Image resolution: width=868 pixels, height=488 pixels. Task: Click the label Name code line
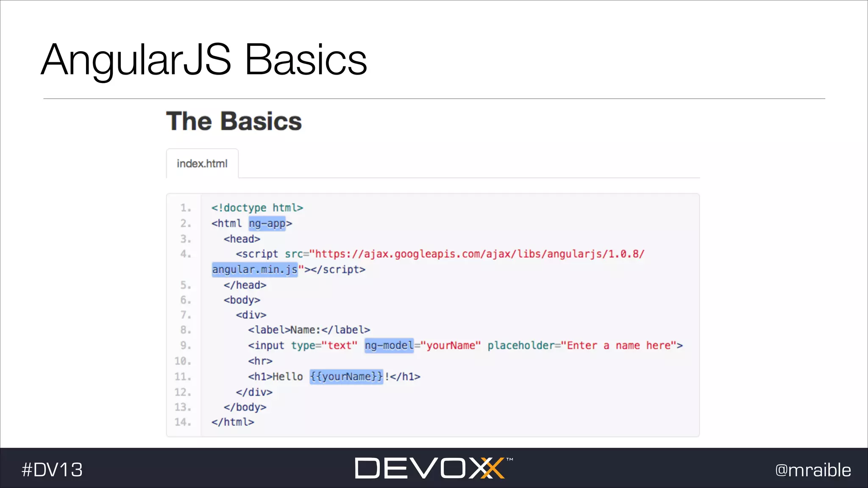[x=309, y=330]
